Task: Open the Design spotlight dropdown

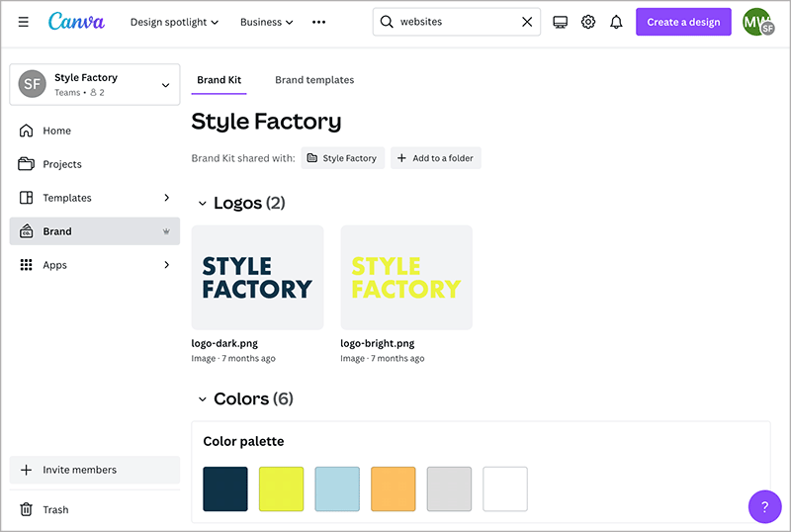Action: pyautogui.click(x=174, y=22)
